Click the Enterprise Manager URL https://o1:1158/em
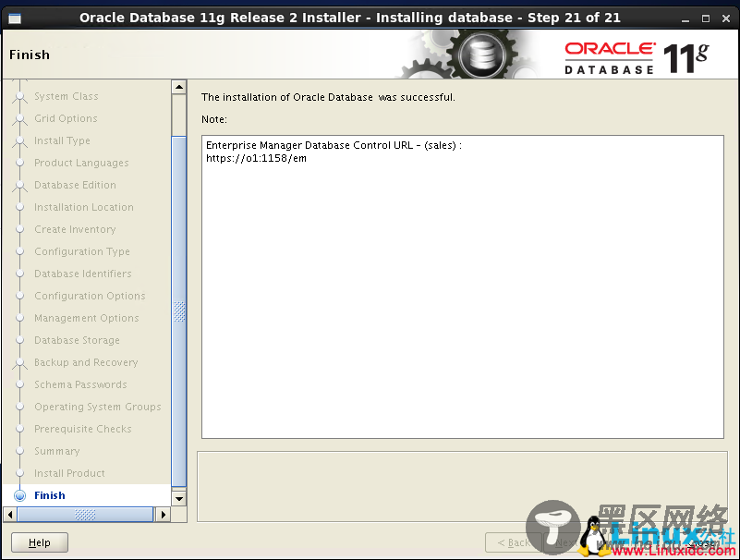The width and height of the screenshot is (740, 560). (256, 159)
